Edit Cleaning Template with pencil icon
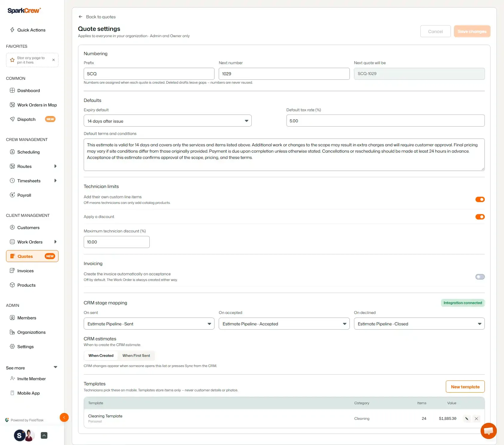 [467, 419]
